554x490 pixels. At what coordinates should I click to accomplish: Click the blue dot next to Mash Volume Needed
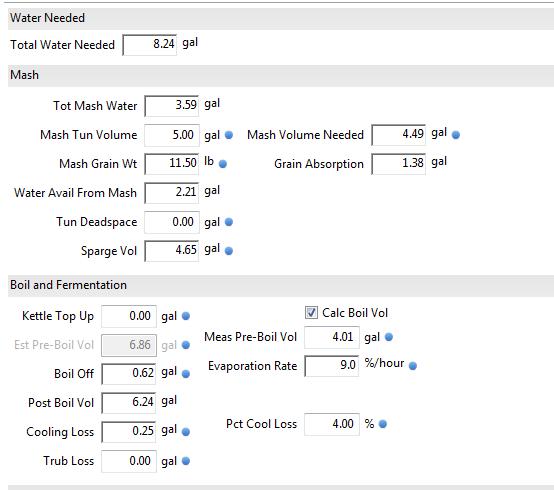[x=456, y=135]
